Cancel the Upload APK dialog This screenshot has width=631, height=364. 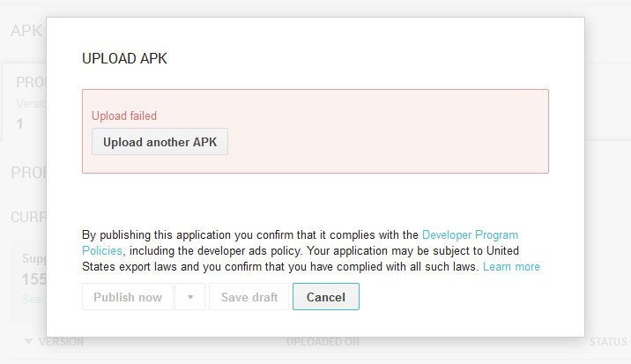click(326, 297)
